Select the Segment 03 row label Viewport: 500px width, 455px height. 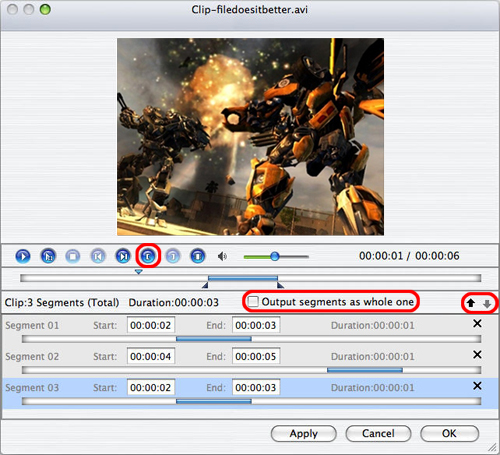click(x=32, y=388)
